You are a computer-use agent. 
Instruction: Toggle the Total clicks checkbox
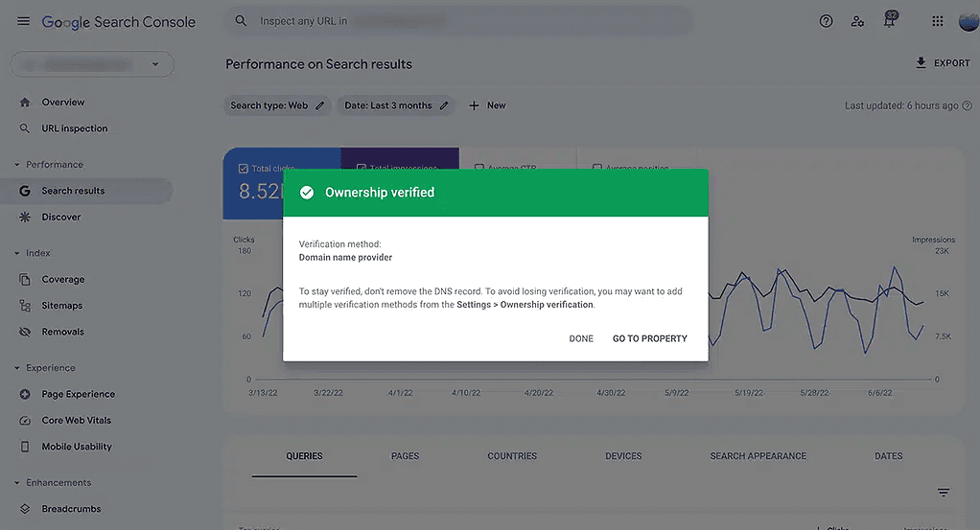(x=244, y=168)
